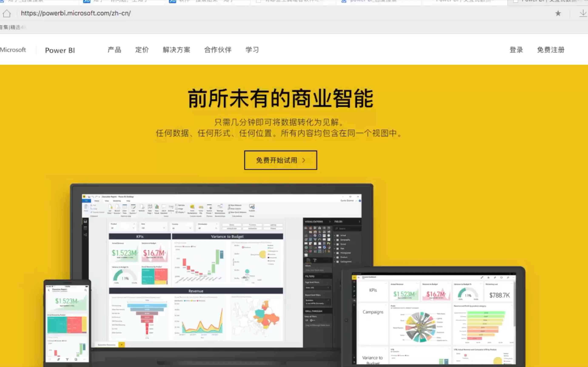The height and width of the screenshot is (367, 588).
Task: Expand 合作伙伴 partners dropdown
Action: click(217, 50)
